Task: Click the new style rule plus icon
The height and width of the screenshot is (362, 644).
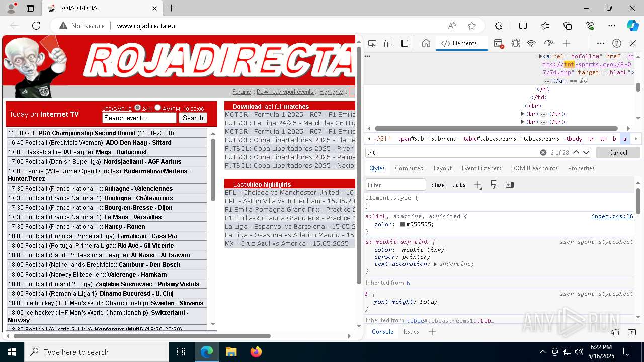Action: coord(477,185)
